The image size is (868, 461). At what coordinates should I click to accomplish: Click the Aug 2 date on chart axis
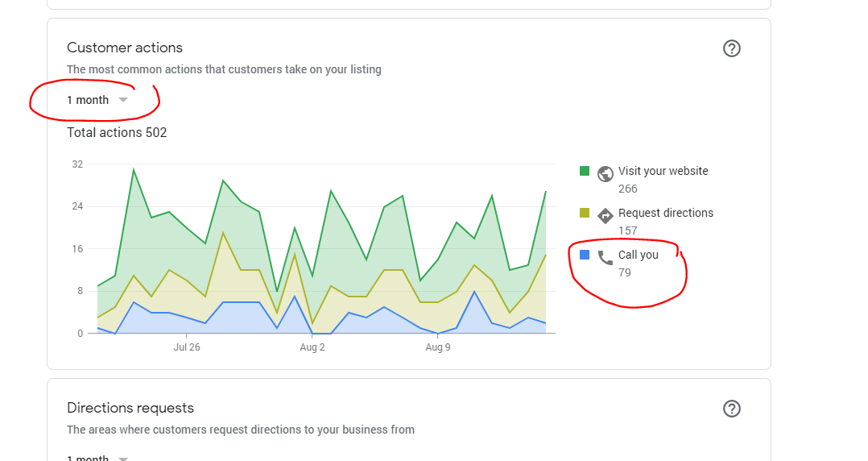pyautogui.click(x=312, y=347)
